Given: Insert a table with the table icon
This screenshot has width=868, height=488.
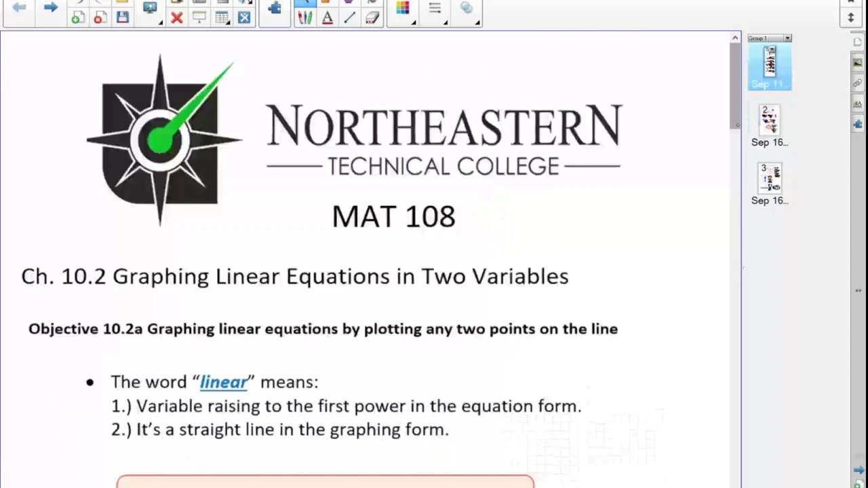Looking at the screenshot, I should coord(221,18).
